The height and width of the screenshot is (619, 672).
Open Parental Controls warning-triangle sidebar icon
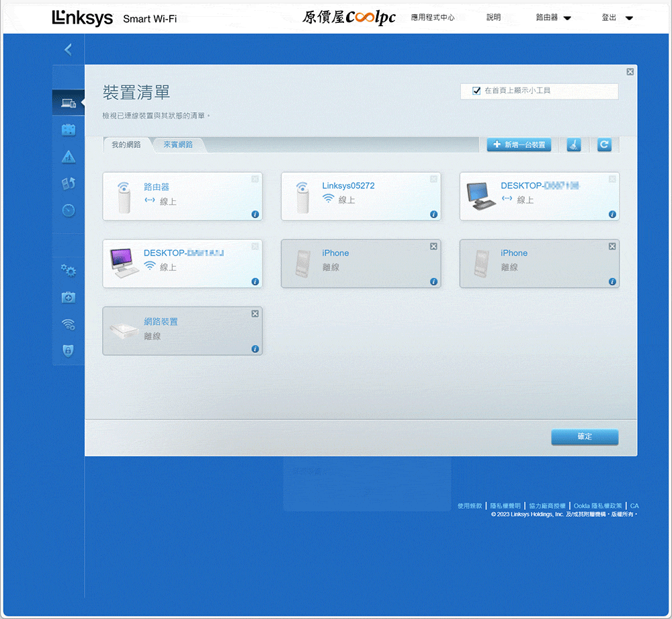pyautogui.click(x=68, y=157)
